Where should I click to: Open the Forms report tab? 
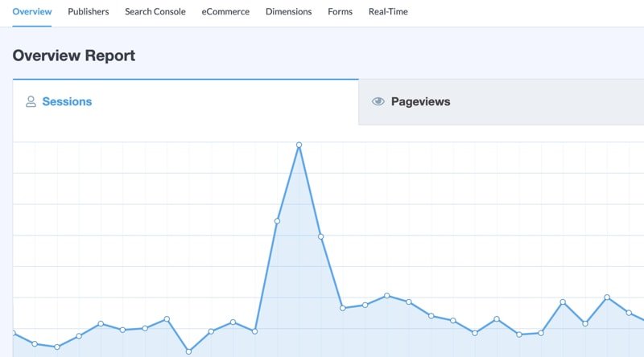[340, 11]
